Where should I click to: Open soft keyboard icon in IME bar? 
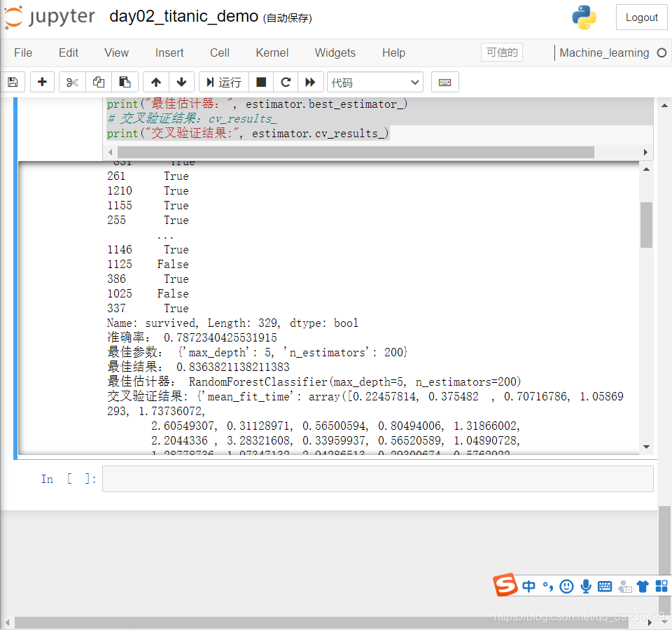(x=605, y=586)
